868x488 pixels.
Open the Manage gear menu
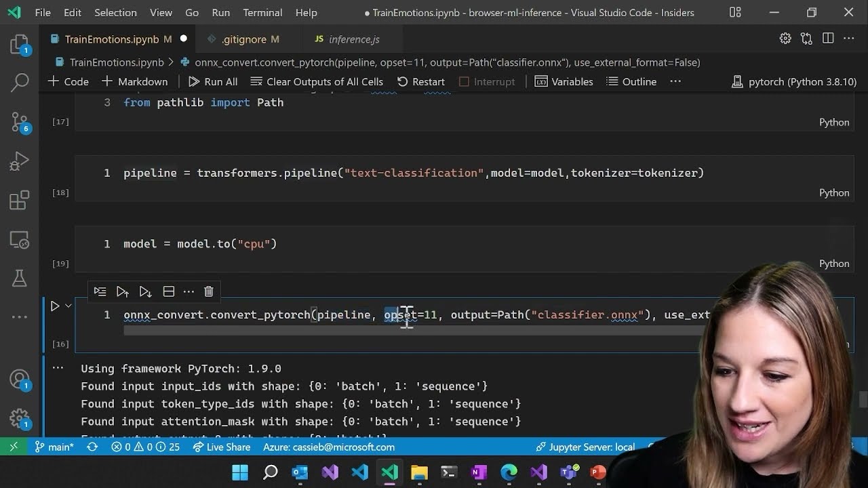pyautogui.click(x=20, y=418)
